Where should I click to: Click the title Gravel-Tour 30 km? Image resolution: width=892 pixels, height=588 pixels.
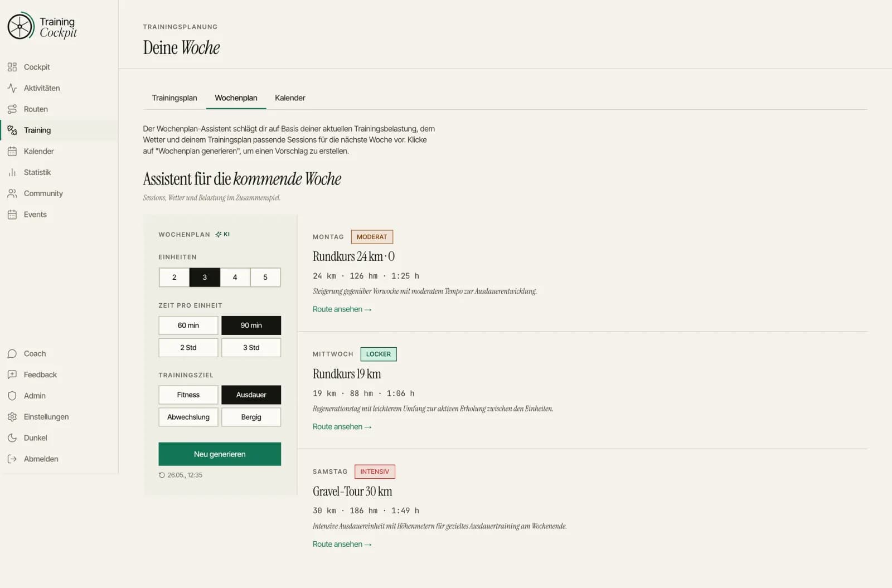coord(352,492)
